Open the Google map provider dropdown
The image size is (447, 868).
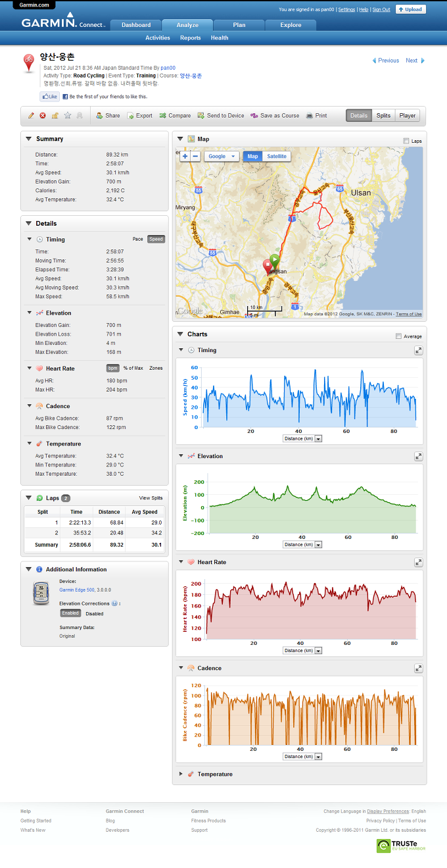click(x=222, y=156)
